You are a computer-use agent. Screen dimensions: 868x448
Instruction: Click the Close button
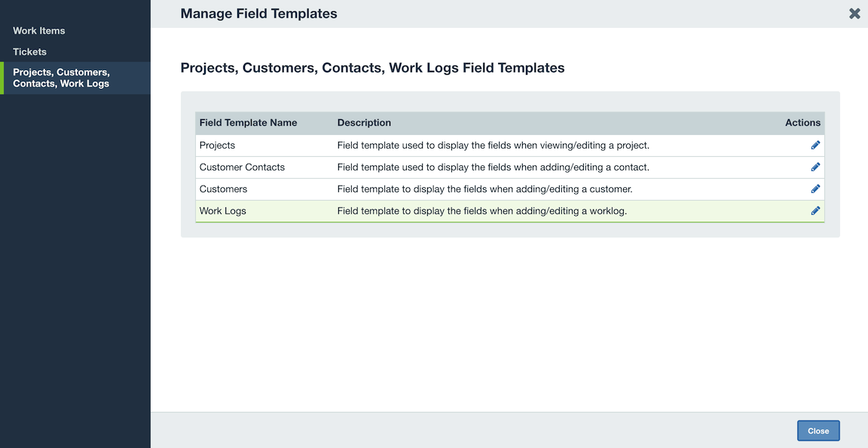[818, 431]
